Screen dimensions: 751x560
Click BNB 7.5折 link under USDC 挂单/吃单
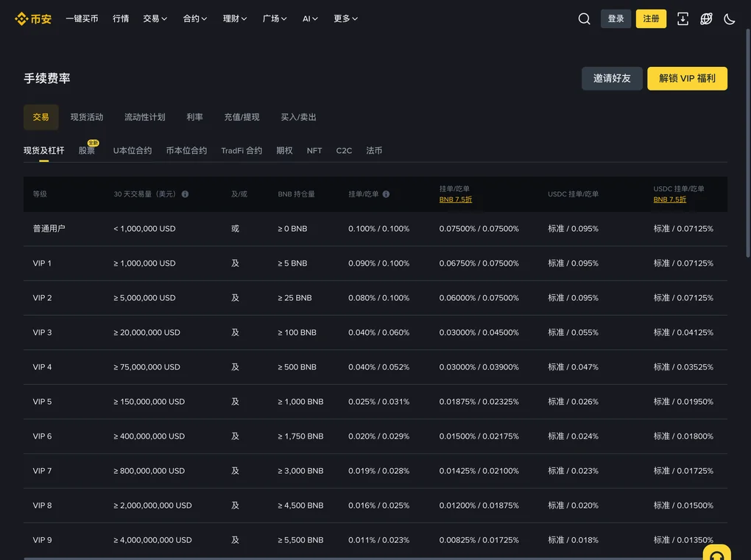(669, 199)
